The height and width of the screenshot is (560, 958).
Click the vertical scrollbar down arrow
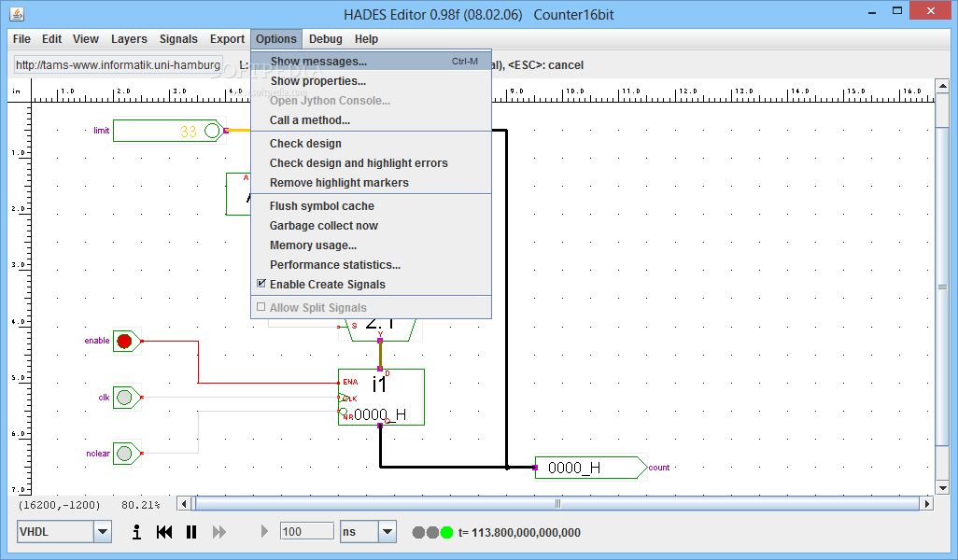coord(942,487)
